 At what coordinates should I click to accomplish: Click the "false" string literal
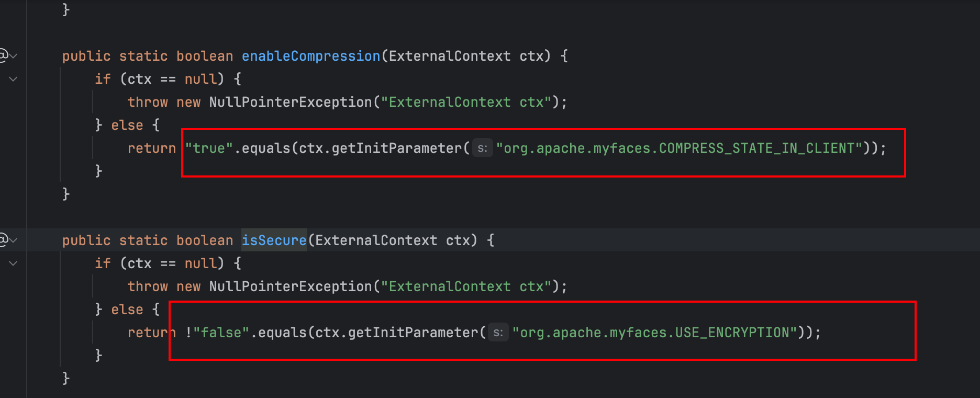(x=221, y=333)
